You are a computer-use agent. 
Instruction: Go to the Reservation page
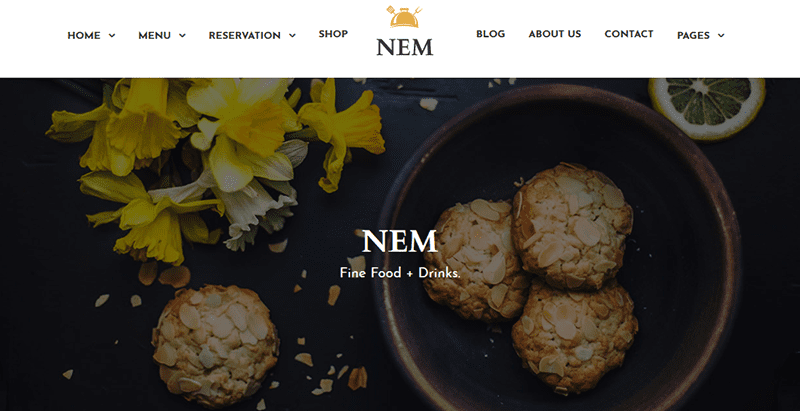[244, 36]
